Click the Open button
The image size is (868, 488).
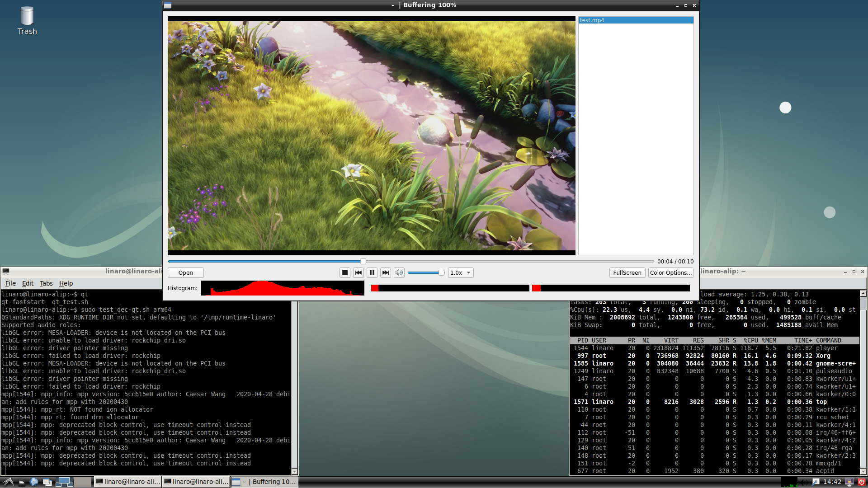coord(185,272)
